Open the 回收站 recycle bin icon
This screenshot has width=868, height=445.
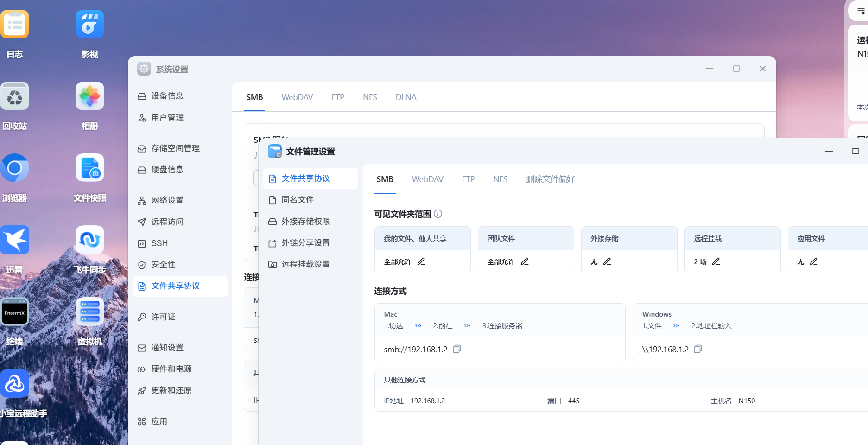(x=15, y=96)
